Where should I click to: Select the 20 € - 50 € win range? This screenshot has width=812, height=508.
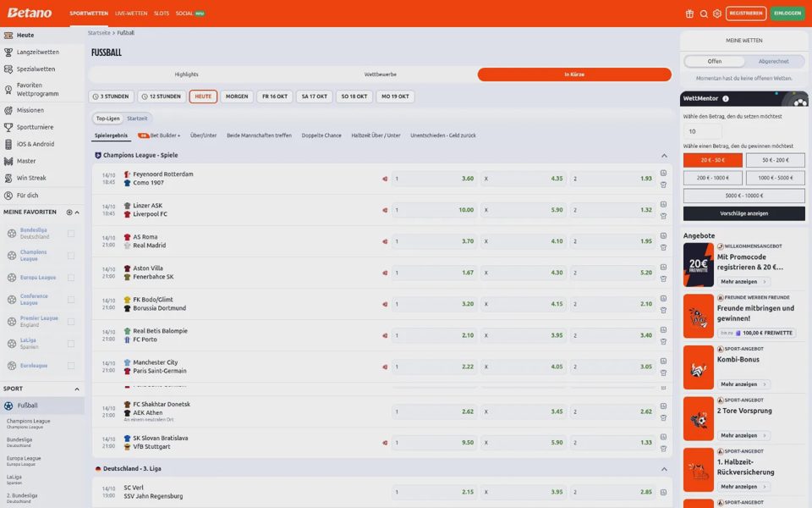[713, 160]
